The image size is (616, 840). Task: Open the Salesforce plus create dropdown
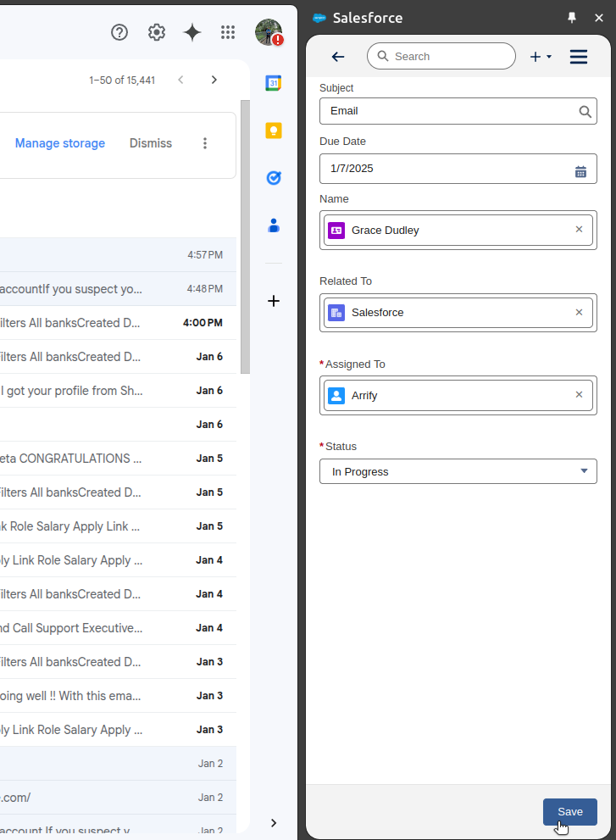coord(541,57)
